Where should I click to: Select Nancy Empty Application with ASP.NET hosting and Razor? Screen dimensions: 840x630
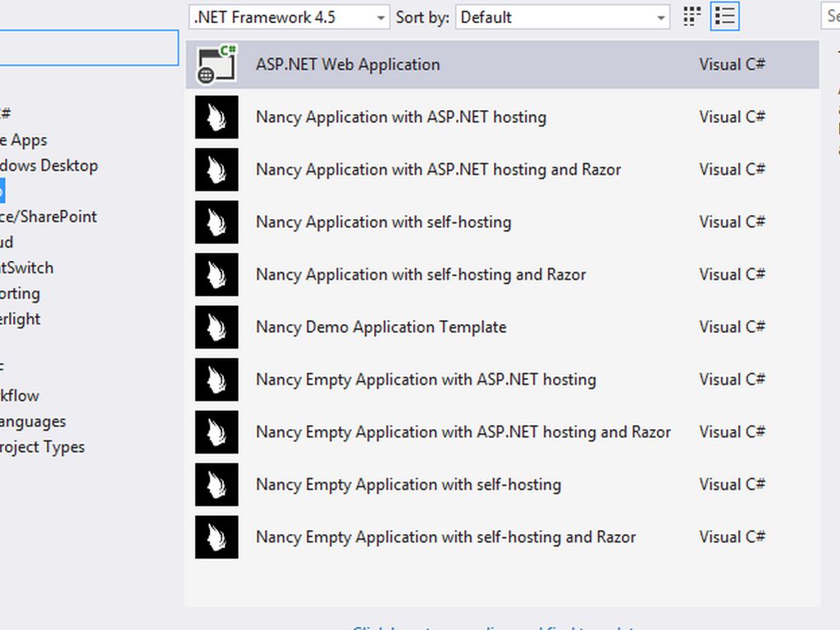(x=463, y=431)
